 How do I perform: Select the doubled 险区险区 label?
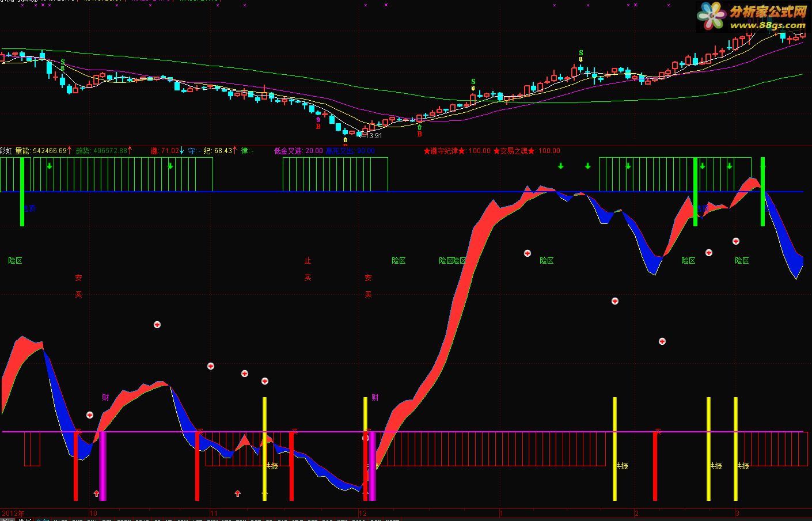(452, 261)
